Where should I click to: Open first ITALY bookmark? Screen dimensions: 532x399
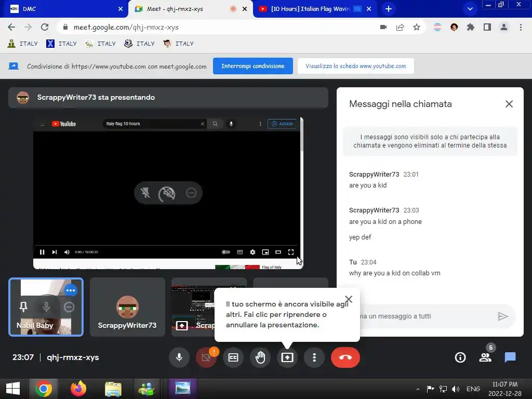[22, 44]
